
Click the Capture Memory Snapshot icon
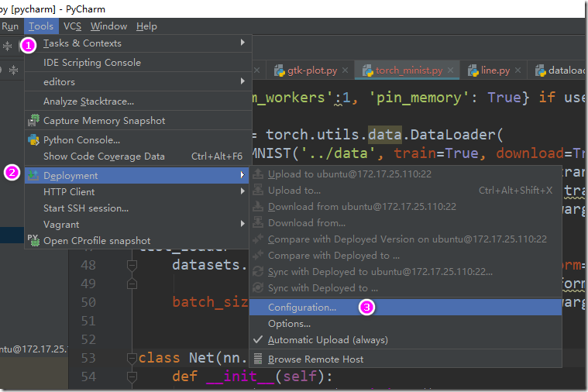pos(33,121)
